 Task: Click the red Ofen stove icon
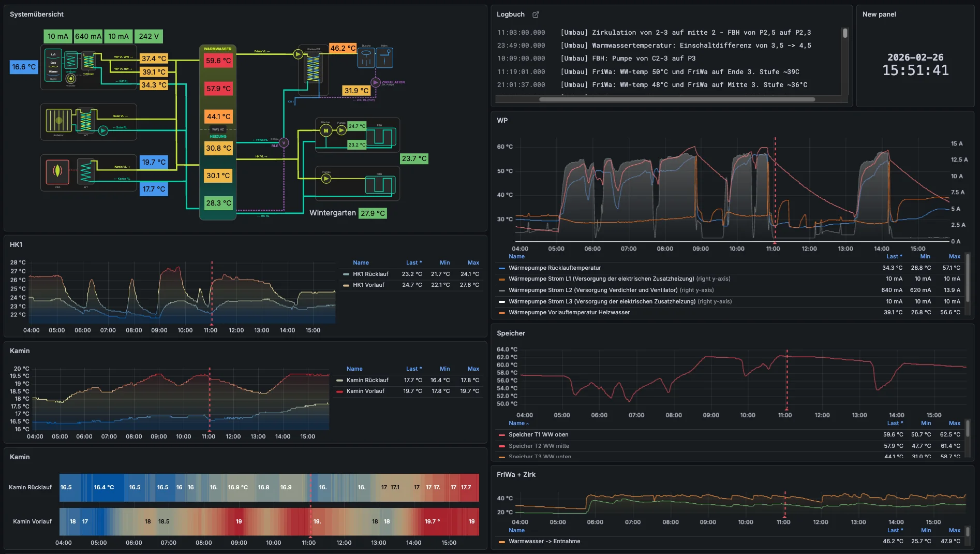tap(57, 171)
